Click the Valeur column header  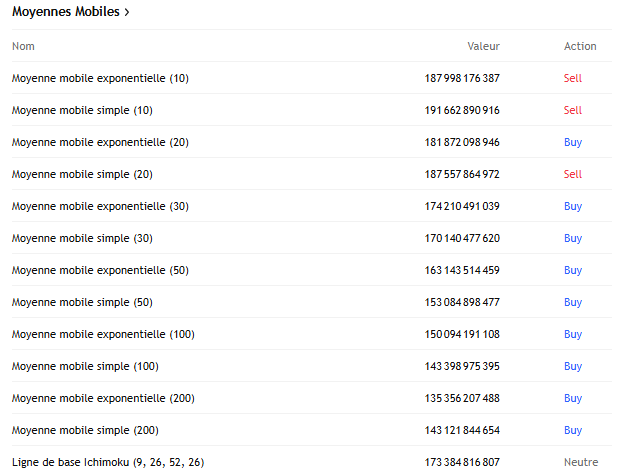483,46
